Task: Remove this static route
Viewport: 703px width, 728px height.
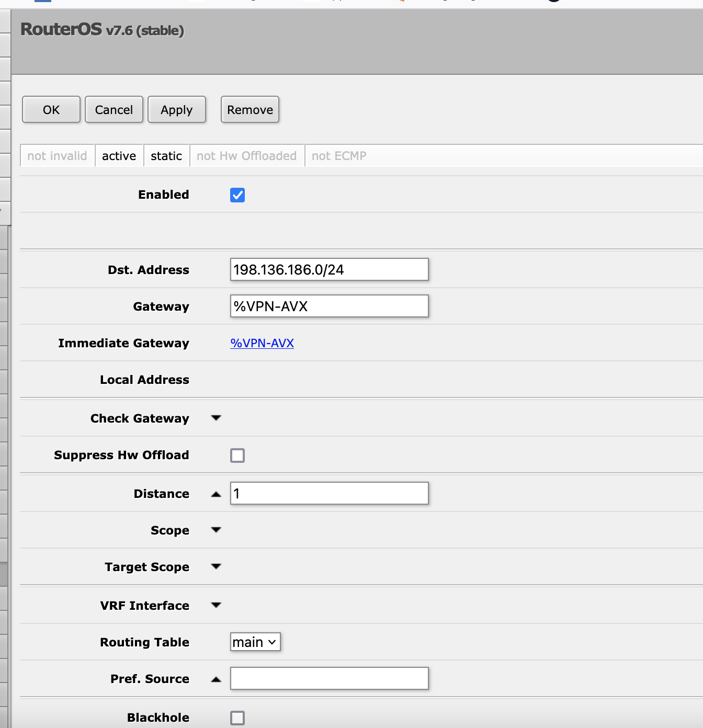Action: [250, 109]
